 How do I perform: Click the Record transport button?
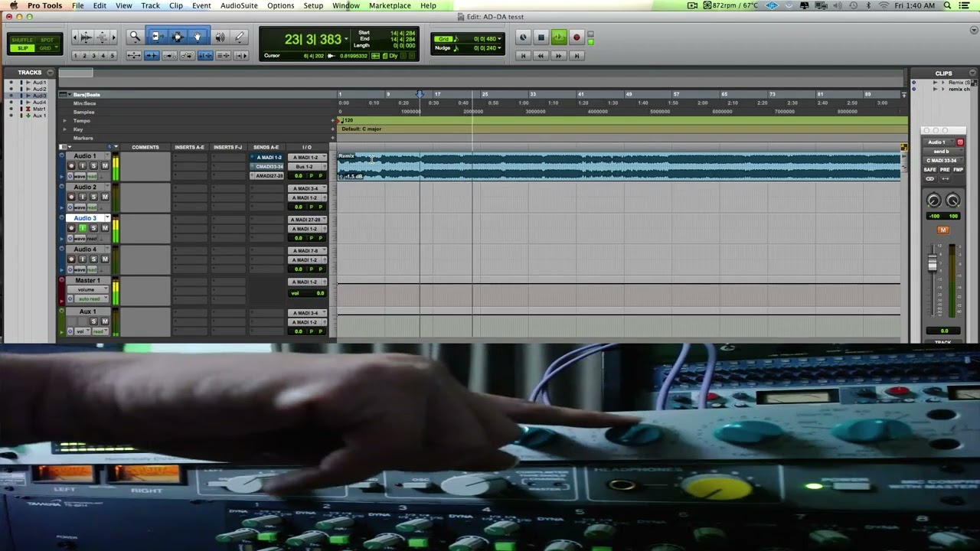coord(577,37)
